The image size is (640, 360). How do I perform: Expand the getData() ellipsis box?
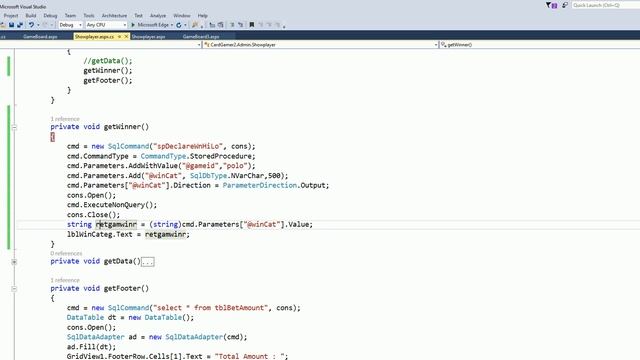click(148, 262)
